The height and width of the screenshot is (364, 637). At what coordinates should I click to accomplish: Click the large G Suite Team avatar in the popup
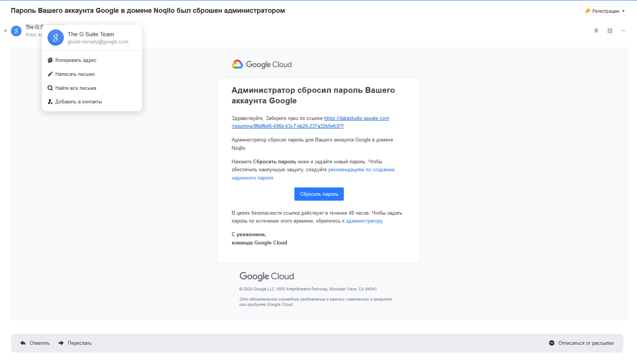coord(55,38)
